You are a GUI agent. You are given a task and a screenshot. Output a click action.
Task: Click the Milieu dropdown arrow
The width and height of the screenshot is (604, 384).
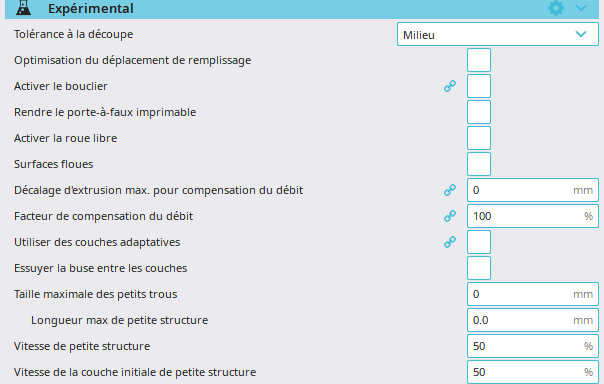pyautogui.click(x=581, y=34)
